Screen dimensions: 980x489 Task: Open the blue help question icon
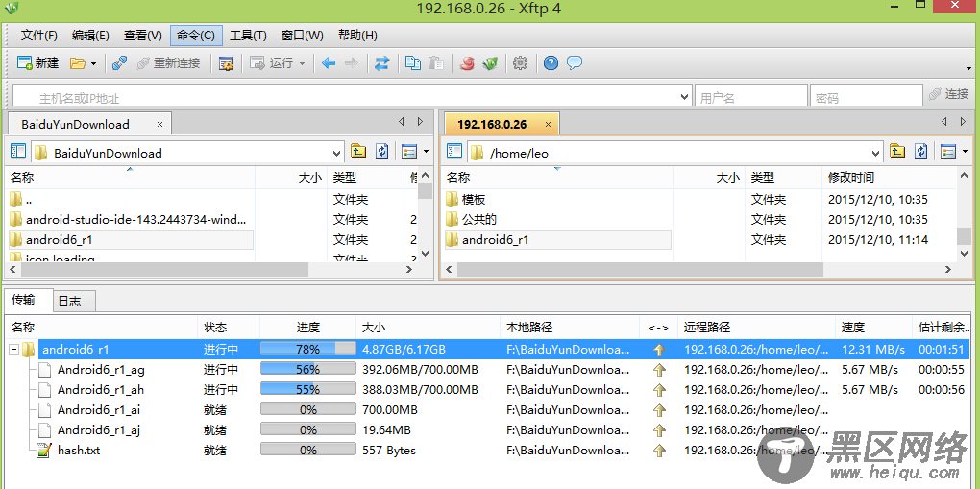pyautogui.click(x=551, y=63)
